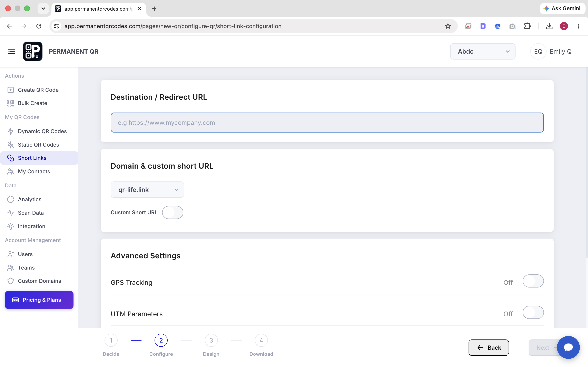
Task: Go to step 3 Design
Action: [211, 340]
